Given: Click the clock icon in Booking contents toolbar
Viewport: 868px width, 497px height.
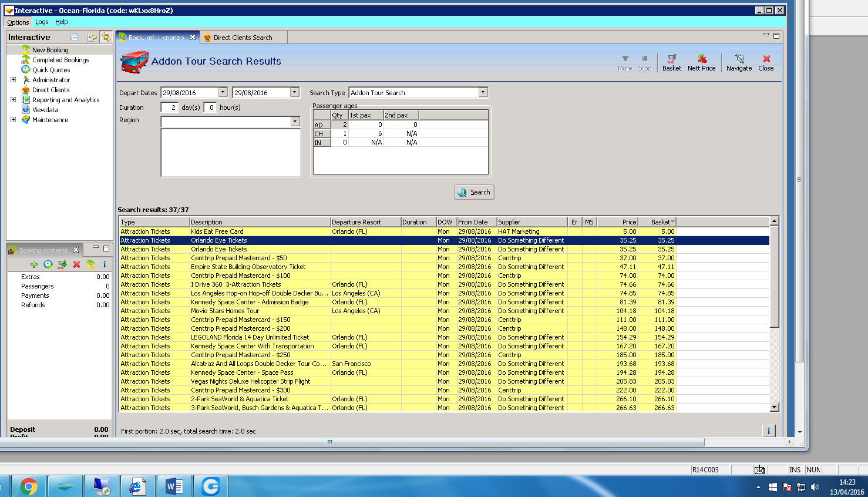Looking at the screenshot, I should [48, 264].
